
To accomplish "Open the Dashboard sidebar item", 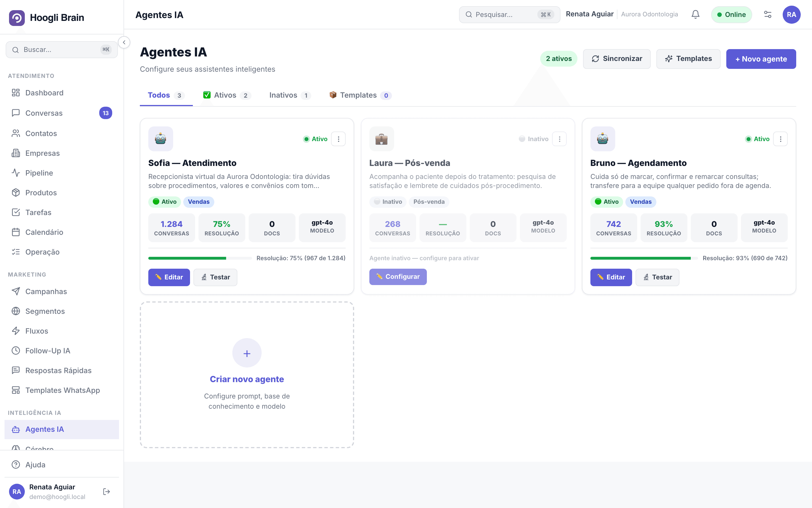I will point(62,93).
